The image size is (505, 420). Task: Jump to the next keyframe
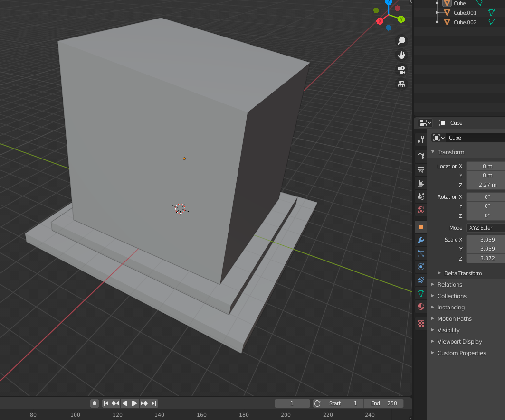pyautogui.click(x=144, y=403)
